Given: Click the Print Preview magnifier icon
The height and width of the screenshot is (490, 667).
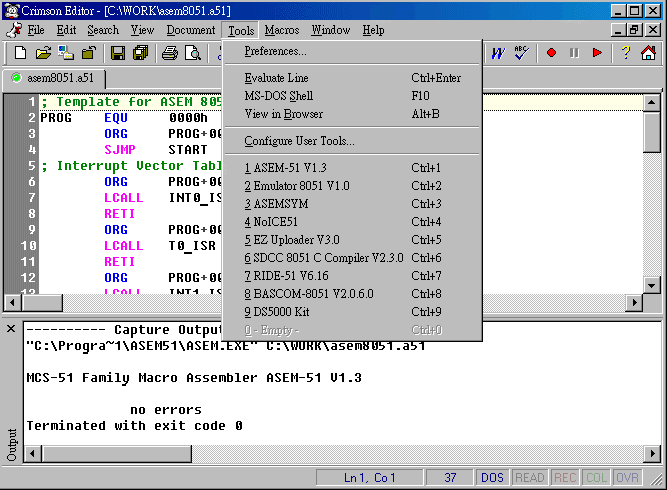Looking at the screenshot, I should 193,53.
